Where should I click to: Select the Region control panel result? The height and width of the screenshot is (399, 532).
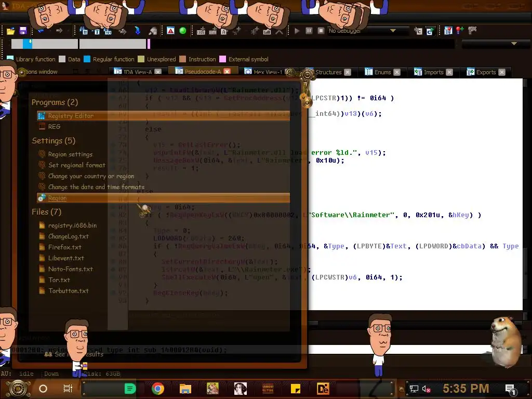coord(163,198)
